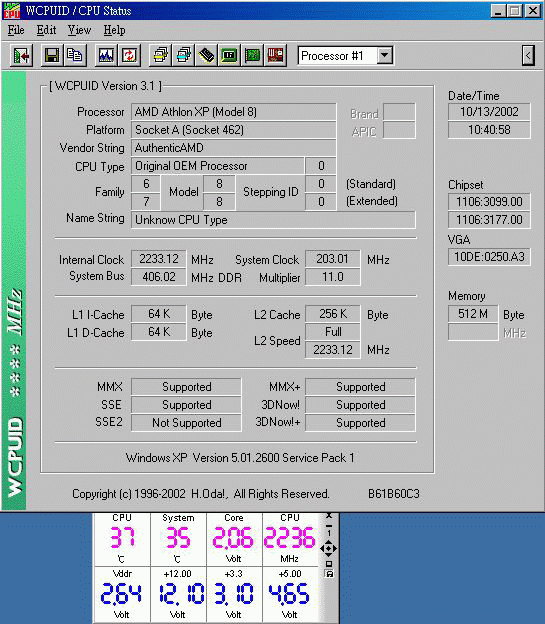Click the L2 Cache value 256 K
The width and height of the screenshot is (545, 624).
tap(333, 314)
